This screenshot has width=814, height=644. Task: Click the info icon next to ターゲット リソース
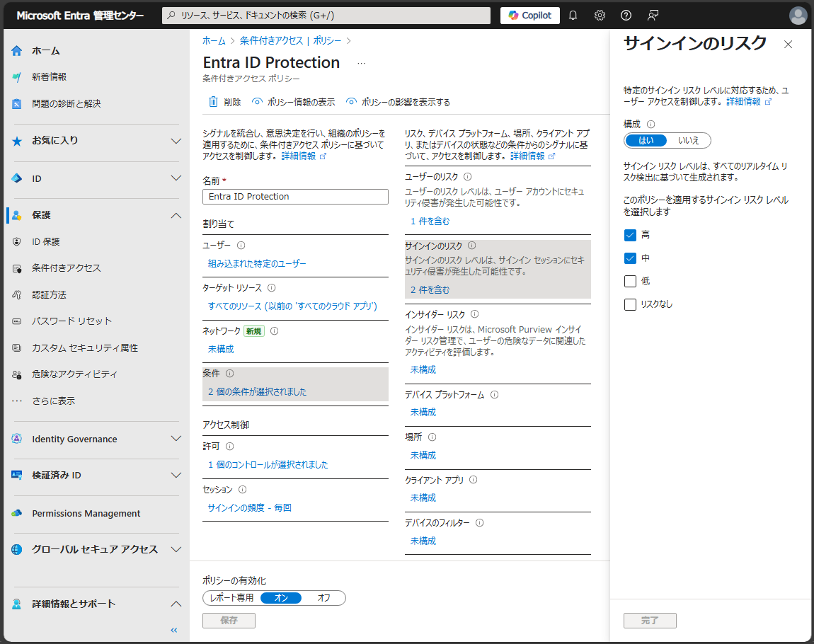point(272,288)
